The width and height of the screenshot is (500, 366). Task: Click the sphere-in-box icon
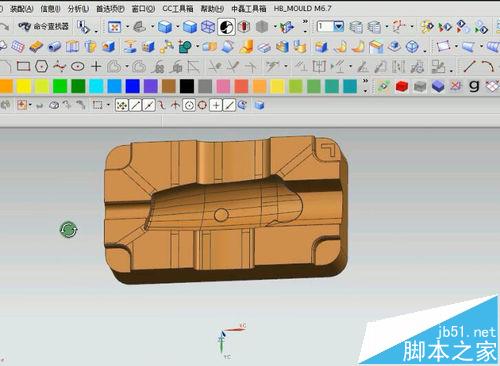[413, 47]
